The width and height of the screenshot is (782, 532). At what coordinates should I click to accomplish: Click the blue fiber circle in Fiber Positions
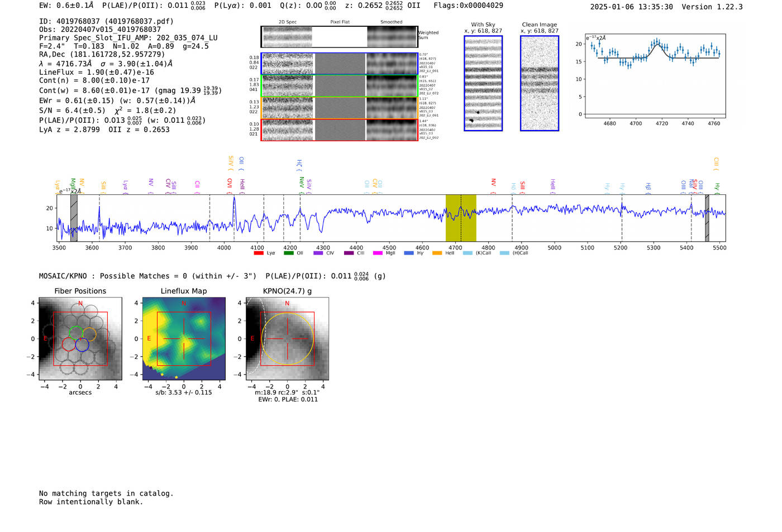click(82, 344)
